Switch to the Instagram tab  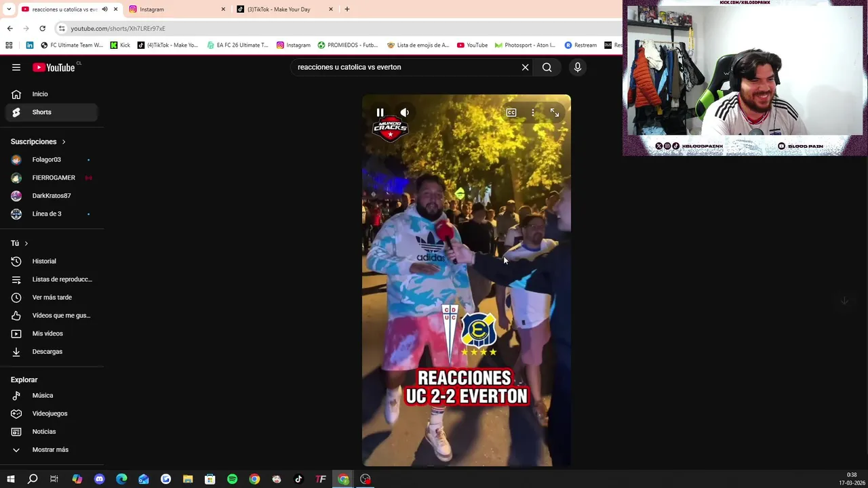coord(176,9)
